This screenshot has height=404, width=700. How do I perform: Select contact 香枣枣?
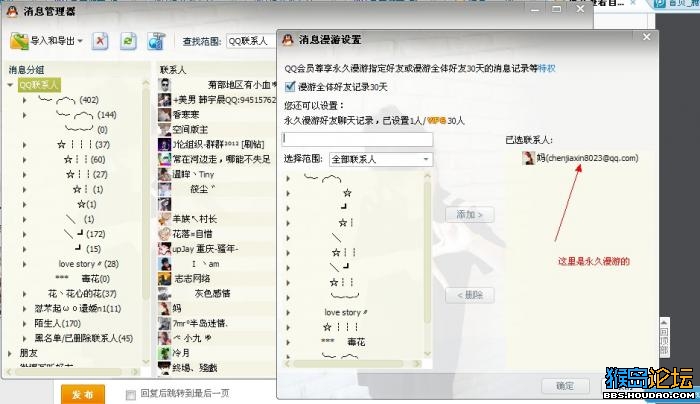pyautogui.click(x=186, y=115)
